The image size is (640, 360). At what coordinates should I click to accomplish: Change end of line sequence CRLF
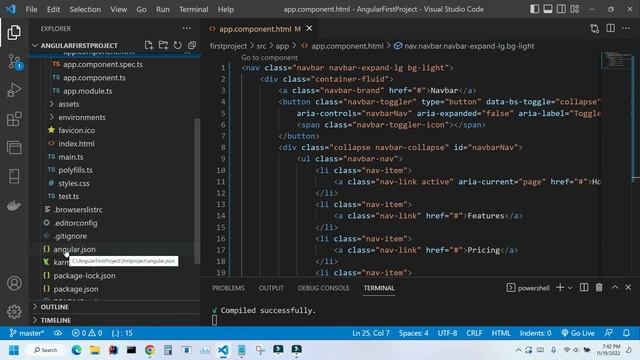[x=474, y=333]
